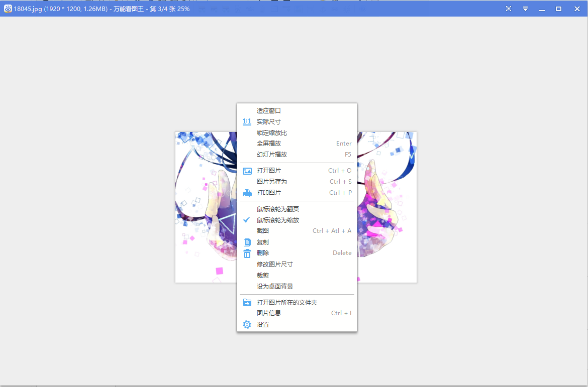Enable 鼠标滚轮为翻页 mouse wheel paging

point(297,209)
